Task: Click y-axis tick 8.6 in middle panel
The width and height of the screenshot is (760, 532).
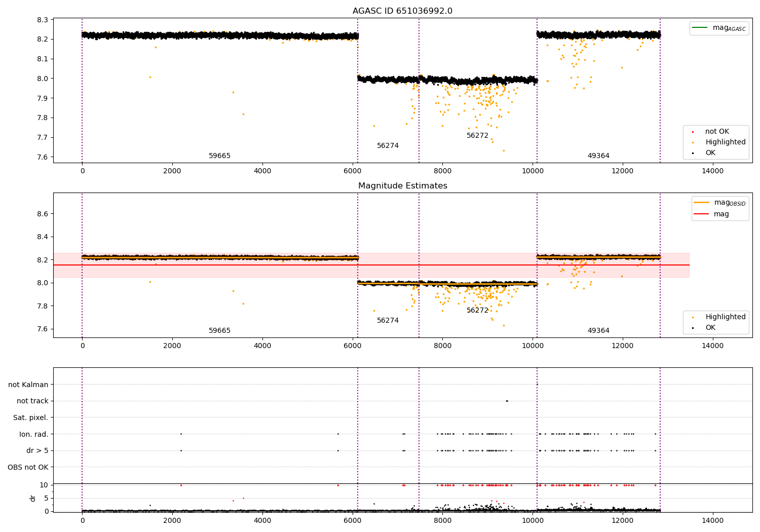Action: (x=43, y=214)
